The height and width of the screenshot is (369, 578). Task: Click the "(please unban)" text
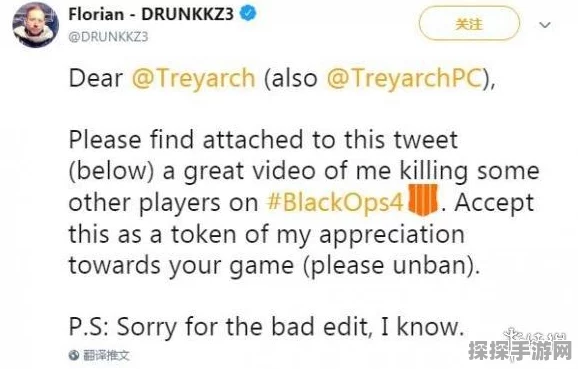391,265
